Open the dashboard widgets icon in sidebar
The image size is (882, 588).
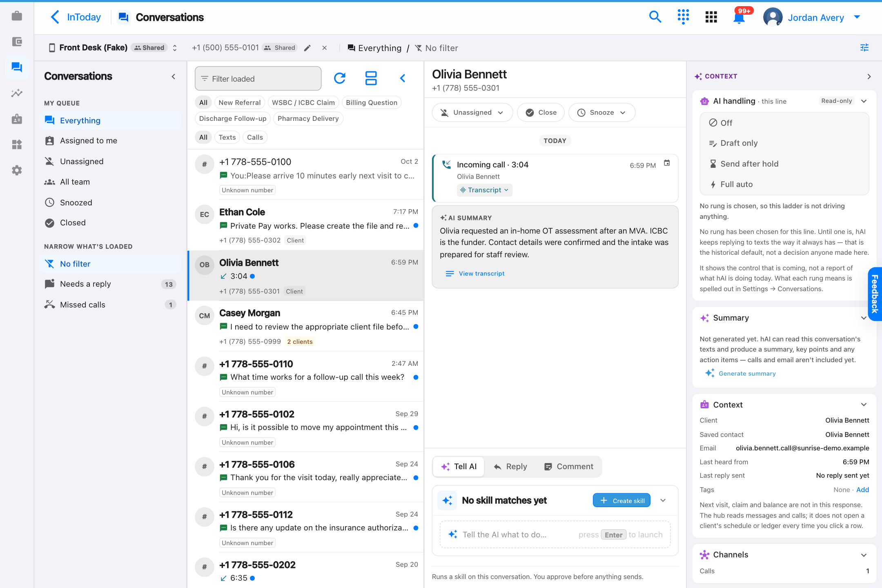point(17,145)
